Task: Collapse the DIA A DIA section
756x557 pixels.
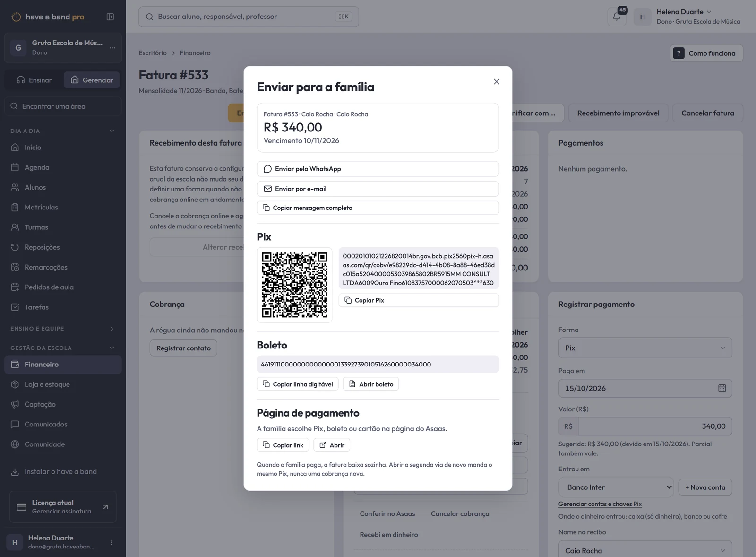Action: (63, 131)
